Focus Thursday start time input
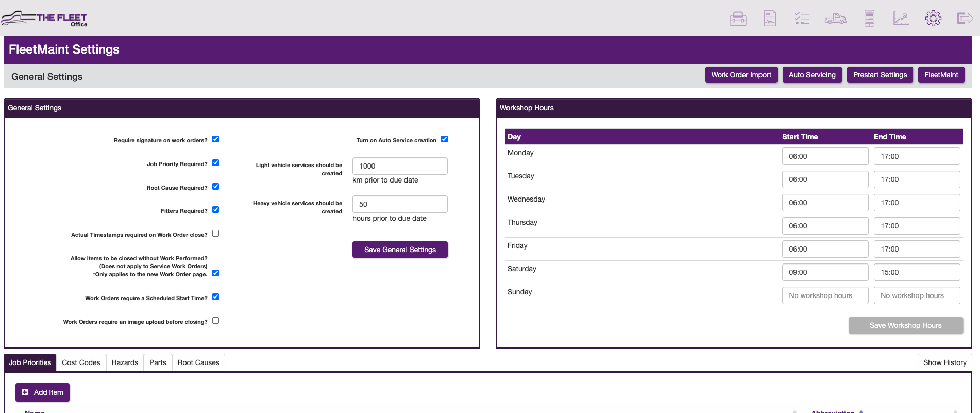 click(x=825, y=226)
